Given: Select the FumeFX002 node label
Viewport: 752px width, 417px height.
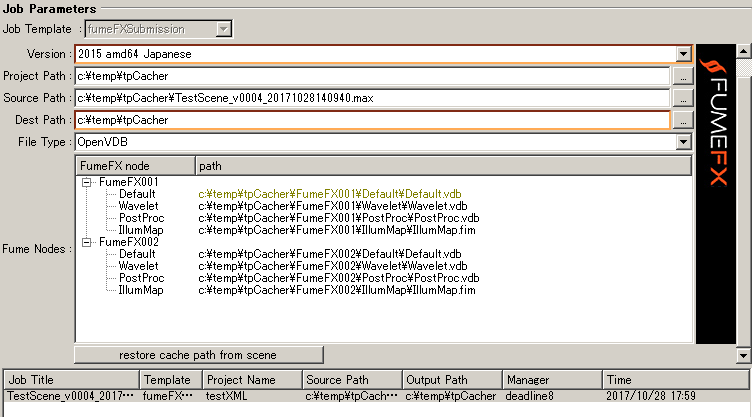Looking at the screenshot, I should (129, 242).
